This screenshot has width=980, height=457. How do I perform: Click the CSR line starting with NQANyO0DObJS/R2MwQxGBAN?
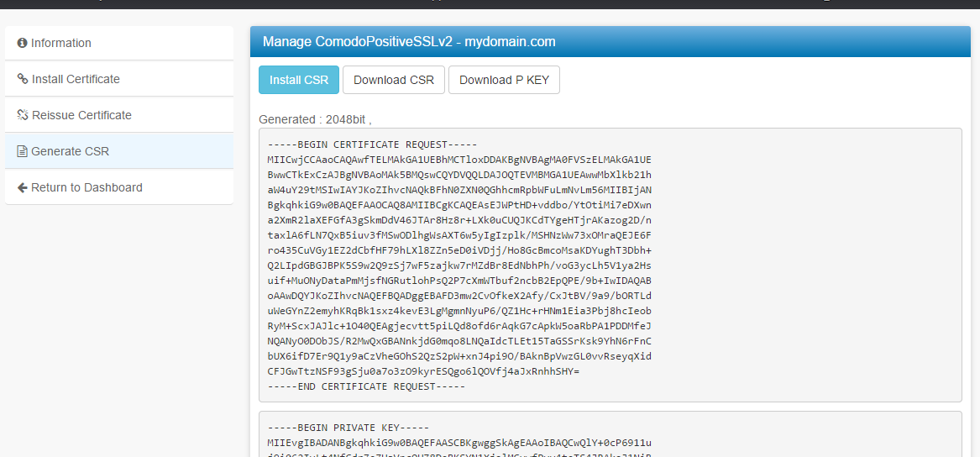(x=459, y=341)
